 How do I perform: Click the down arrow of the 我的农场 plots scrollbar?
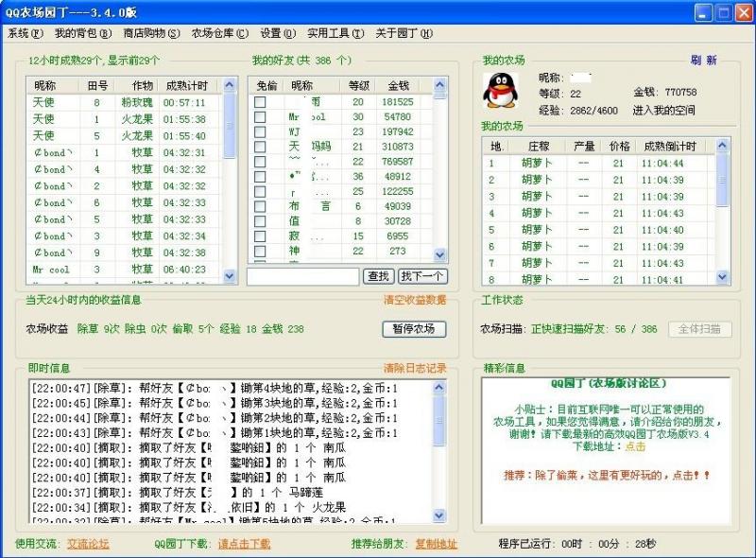(722, 276)
